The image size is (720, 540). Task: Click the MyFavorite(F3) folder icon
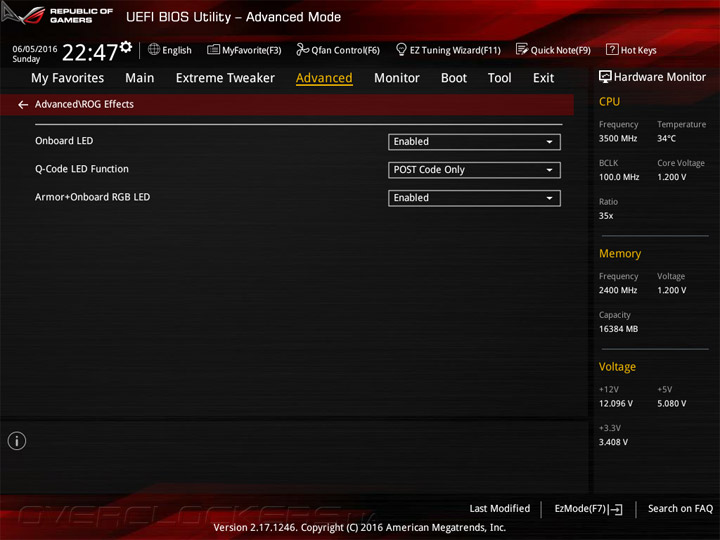pos(213,50)
